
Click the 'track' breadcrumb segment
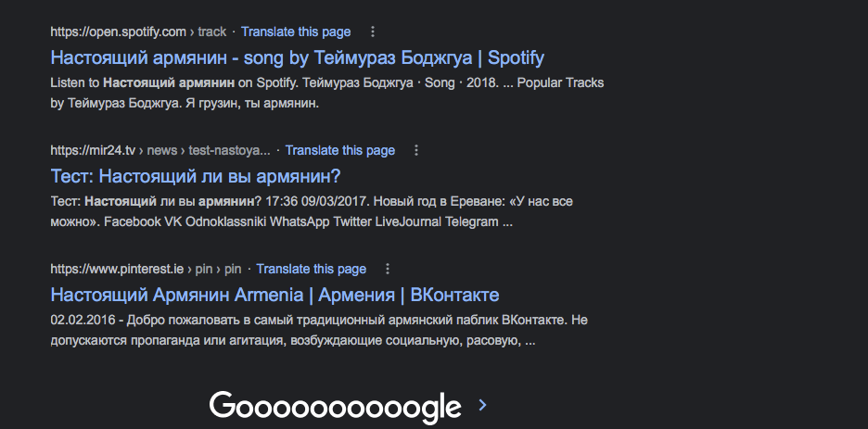pyautogui.click(x=212, y=32)
